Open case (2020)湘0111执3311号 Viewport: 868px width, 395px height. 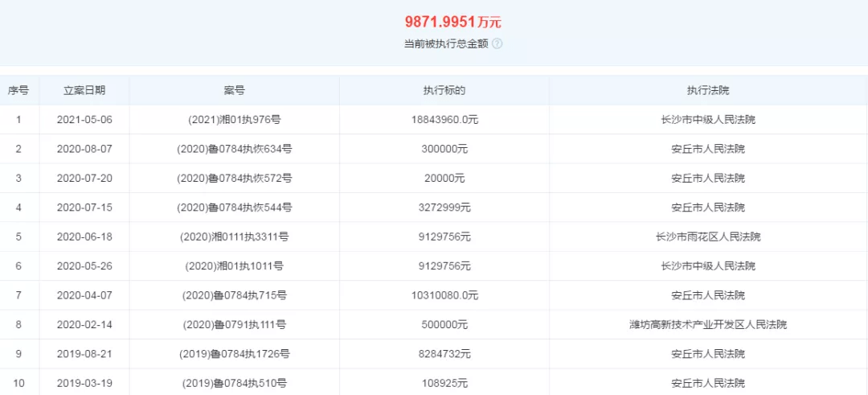(x=234, y=237)
